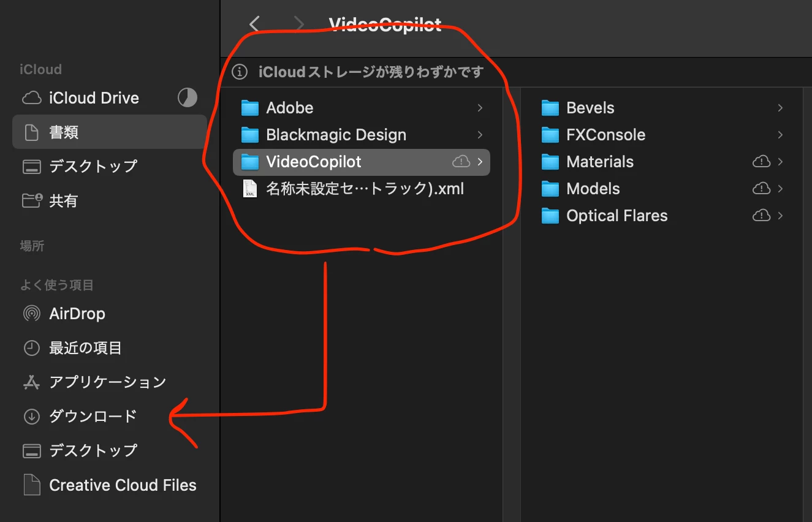Click the iCloud storage pie indicator

tap(188, 97)
